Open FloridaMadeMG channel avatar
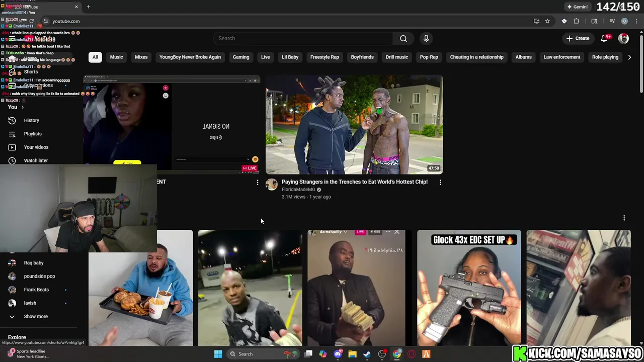This screenshot has height=362, width=644. pyautogui.click(x=272, y=185)
